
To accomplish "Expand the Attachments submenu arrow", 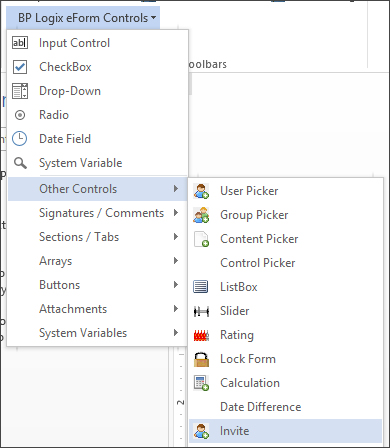I will click(x=176, y=309).
